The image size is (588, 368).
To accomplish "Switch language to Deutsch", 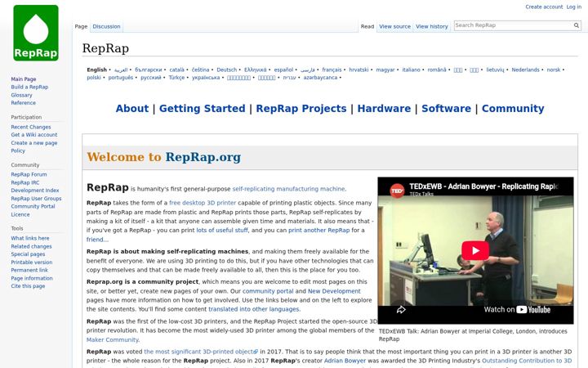I will (227, 70).
